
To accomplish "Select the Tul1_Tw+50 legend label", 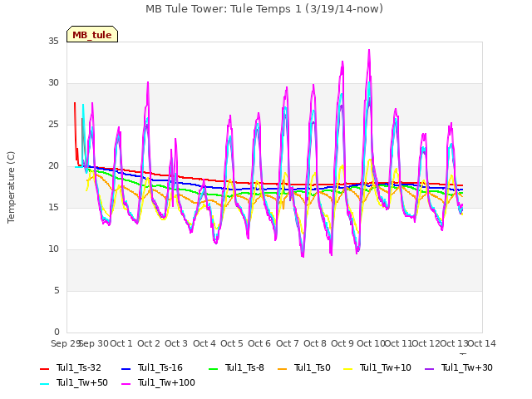I will point(82,382).
